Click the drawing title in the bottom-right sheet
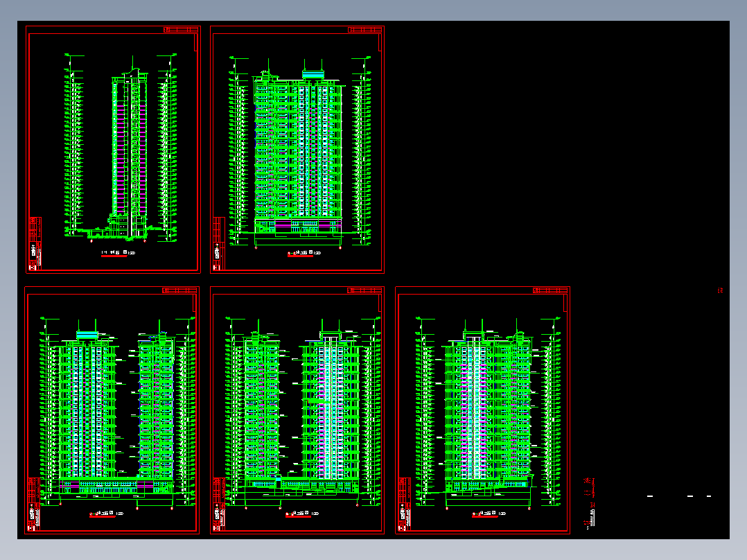 pos(489,514)
